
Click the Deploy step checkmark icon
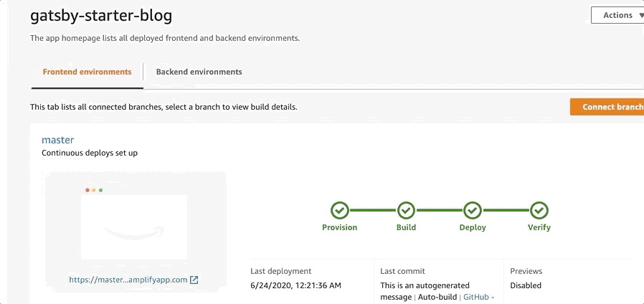[x=473, y=210]
